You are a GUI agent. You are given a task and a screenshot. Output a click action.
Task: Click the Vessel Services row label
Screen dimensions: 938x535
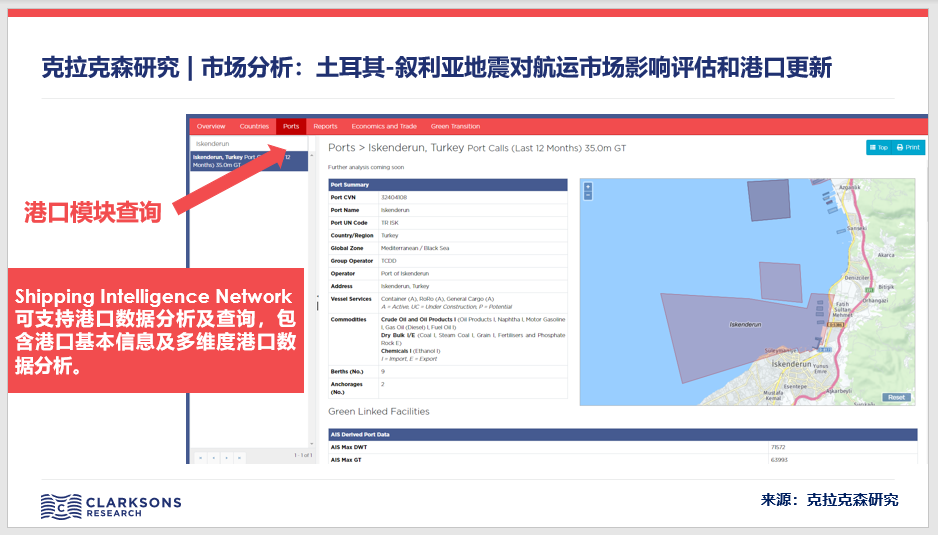(351, 299)
